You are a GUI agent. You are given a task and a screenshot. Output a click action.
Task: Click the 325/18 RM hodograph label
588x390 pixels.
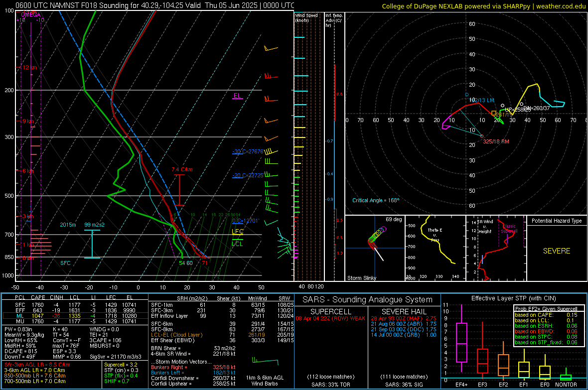coord(496,141)
